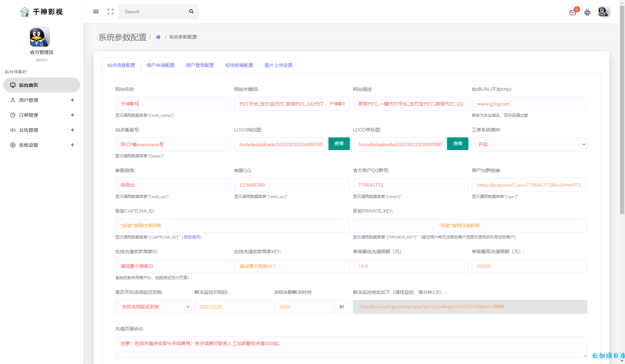Viewport: 625px width, 364px height.
Task: Switch to the 图片上传设置 tab
Action: [279, 65]
